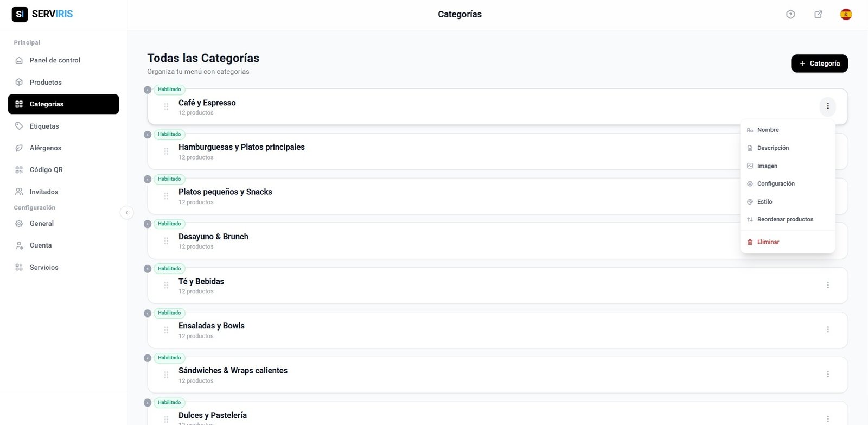This screenshot has height=425, width=868.
Task: Select Reordenar productos in the context menu
Action: [785, 219]
